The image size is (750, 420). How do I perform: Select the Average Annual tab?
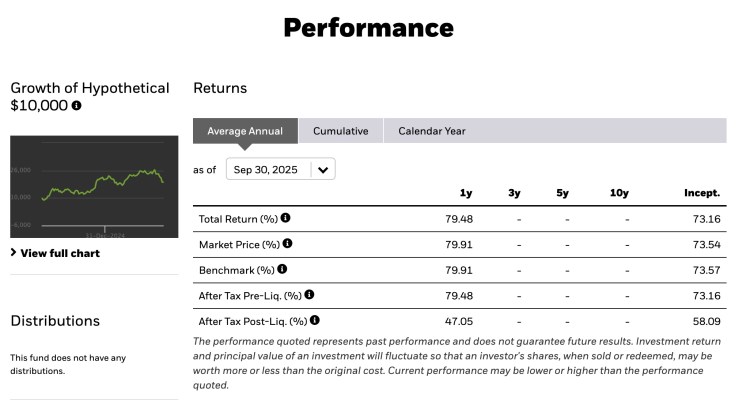[245, 131]
